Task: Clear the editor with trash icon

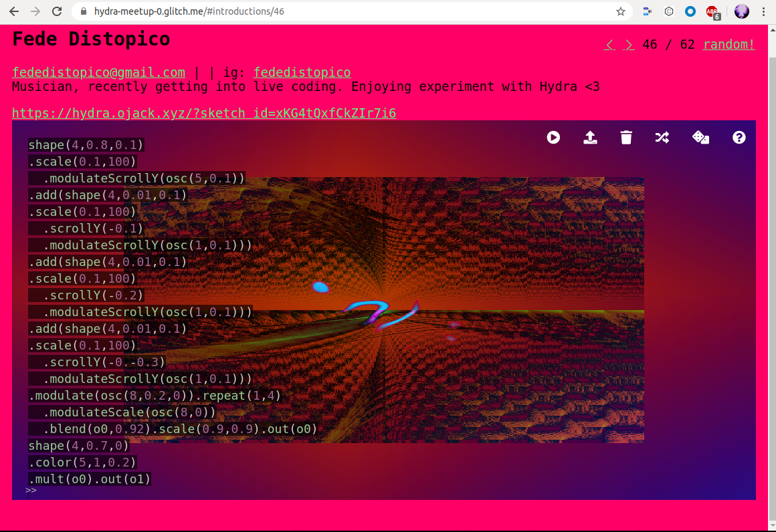Action: pos(626,138)
